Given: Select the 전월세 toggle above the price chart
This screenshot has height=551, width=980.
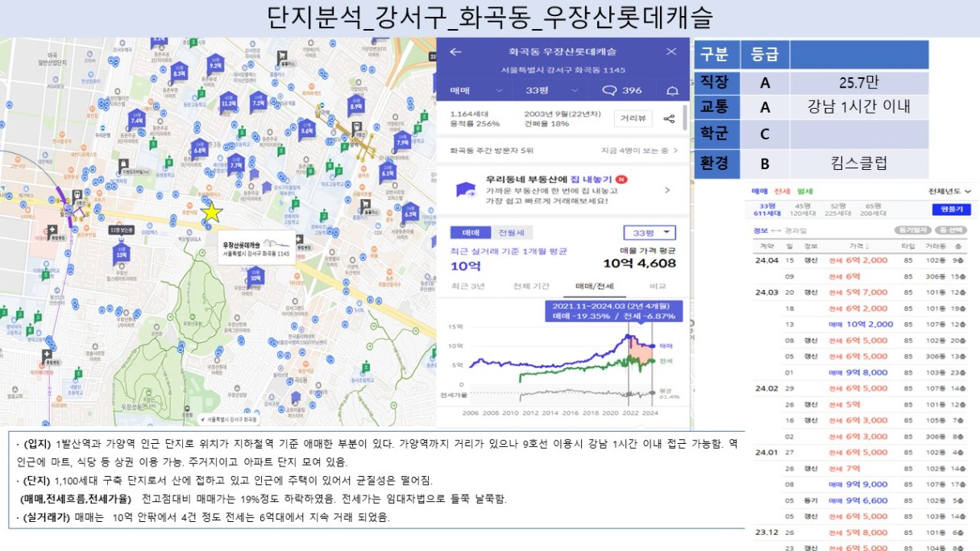Looking at the screenshot, I should pyautogui.click(x=511, y=232).
